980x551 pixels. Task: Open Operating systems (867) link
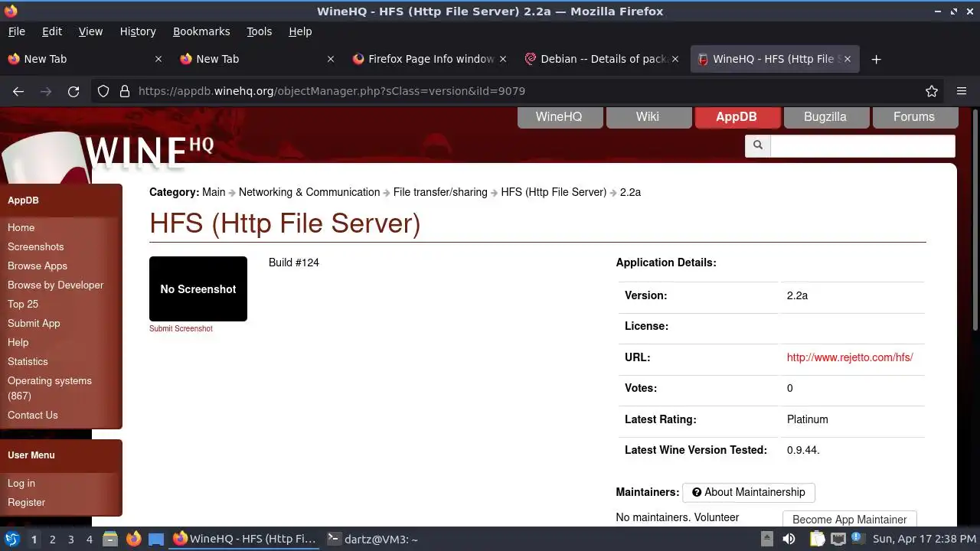[x=50, y=388]
